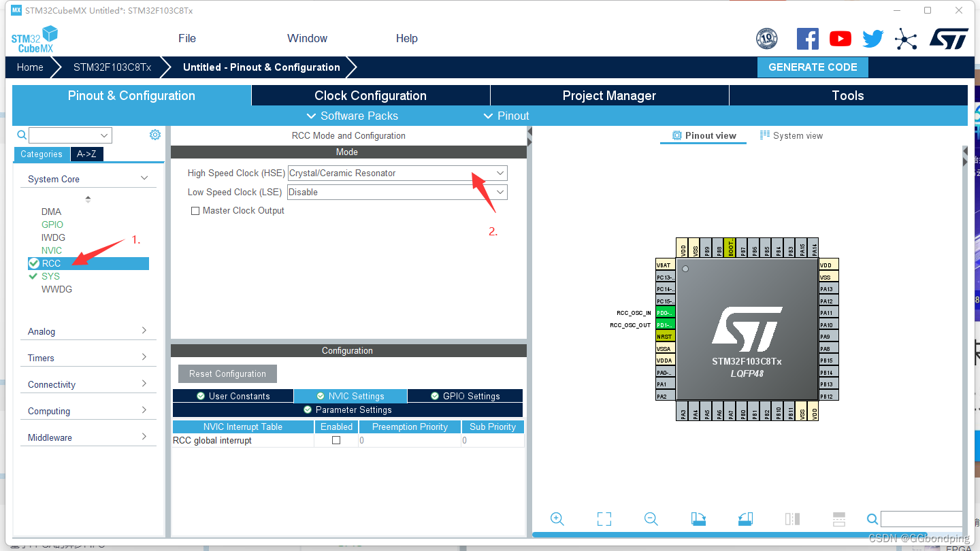Viewport: 980px width, 551px height.
Task: Click the ST logo in header
Action: coord(949,39)
